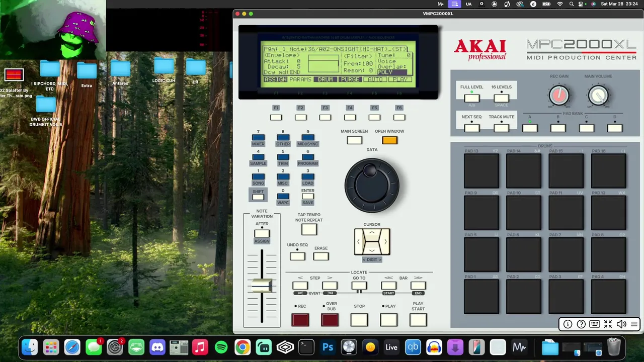Screen dimensions: 644x362
Task: Click the STOP transport button
Action: (359, 320)
